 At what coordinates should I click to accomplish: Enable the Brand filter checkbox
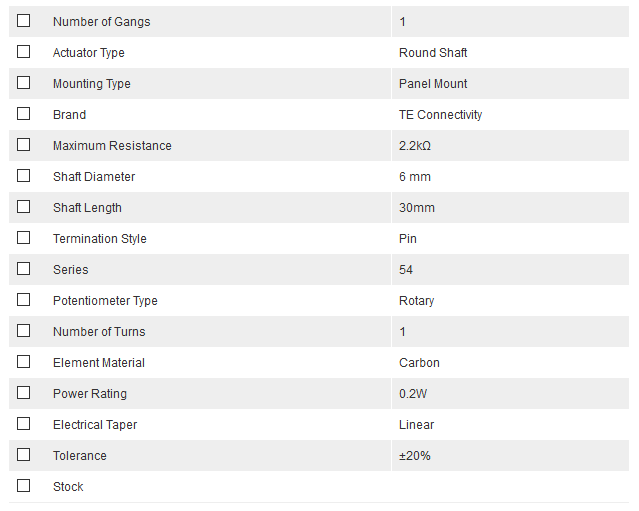pos(24,114)
